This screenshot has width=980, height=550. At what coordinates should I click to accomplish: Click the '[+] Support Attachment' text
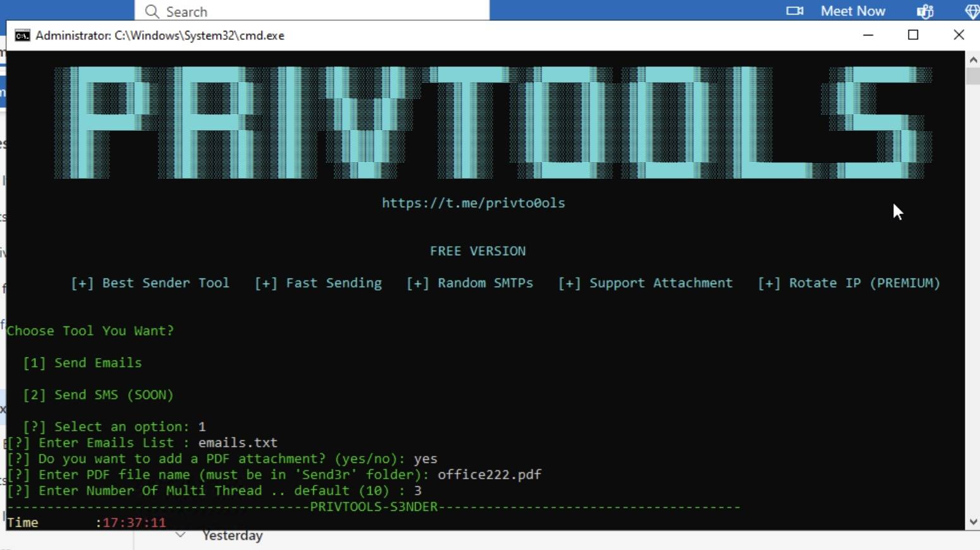pyautogui.click(x=645, y=283)
